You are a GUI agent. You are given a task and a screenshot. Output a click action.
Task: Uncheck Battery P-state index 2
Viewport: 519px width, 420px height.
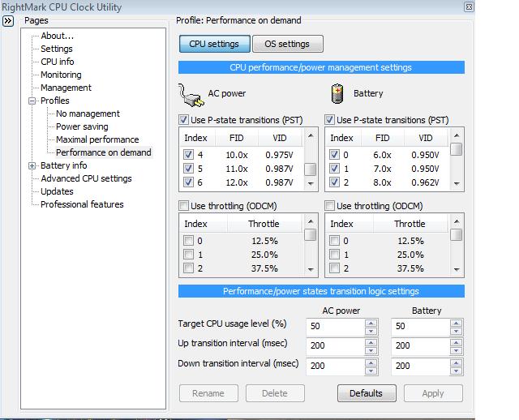(x=334, y=182)
